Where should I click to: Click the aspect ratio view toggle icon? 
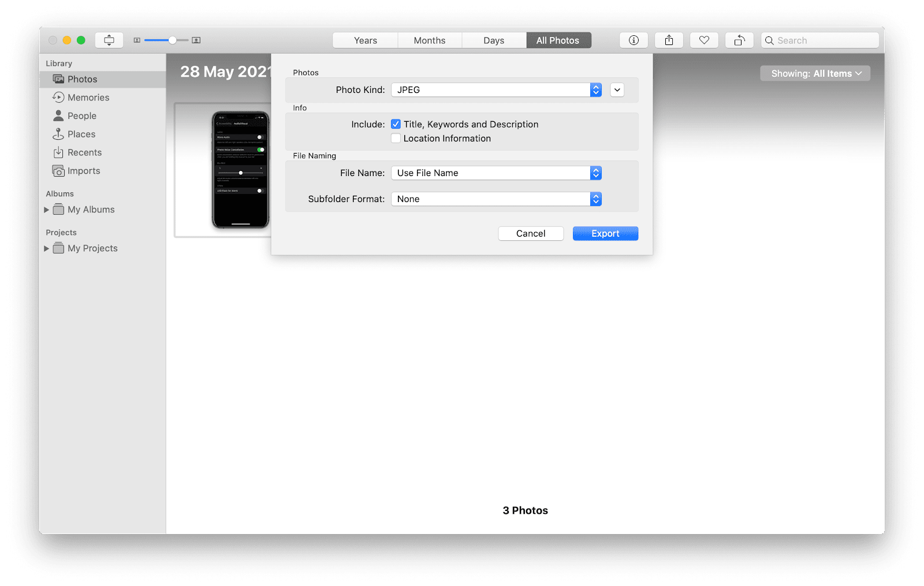[x=109, y=40]
